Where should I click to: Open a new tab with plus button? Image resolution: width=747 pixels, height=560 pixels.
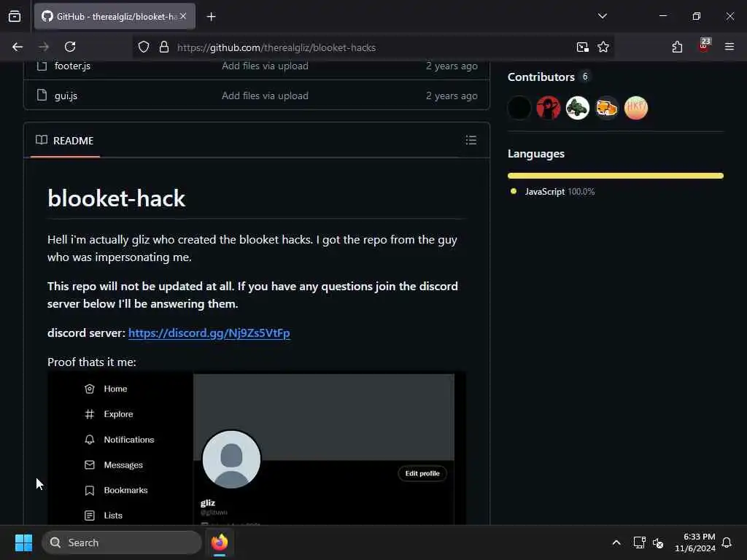[x=211, y=17]
